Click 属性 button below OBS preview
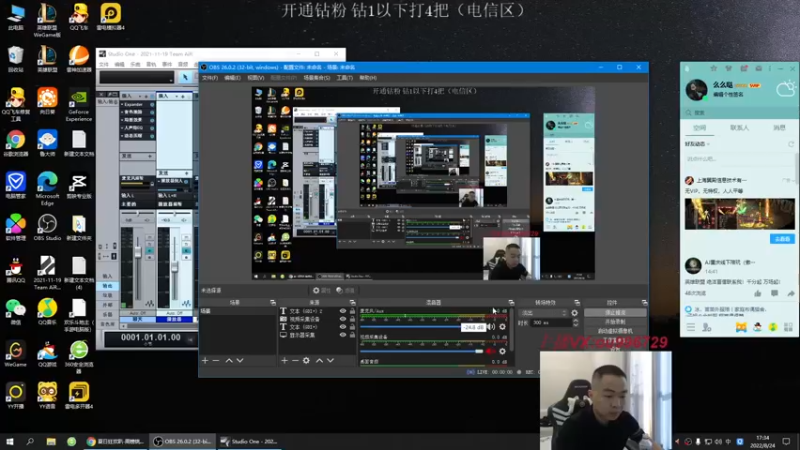The image size is (800, 450). pyautogui.click(x=322, y=290)
